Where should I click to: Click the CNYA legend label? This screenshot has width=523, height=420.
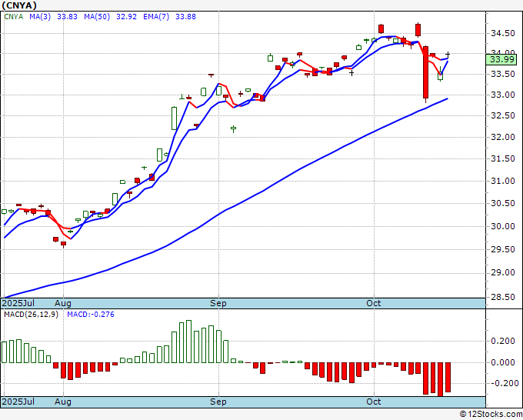[14, 17]
